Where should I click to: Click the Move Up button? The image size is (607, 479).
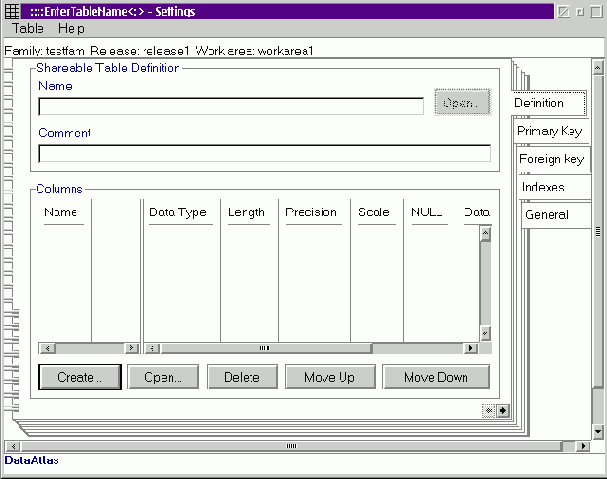pyautogui.click(x=327, y=377)
